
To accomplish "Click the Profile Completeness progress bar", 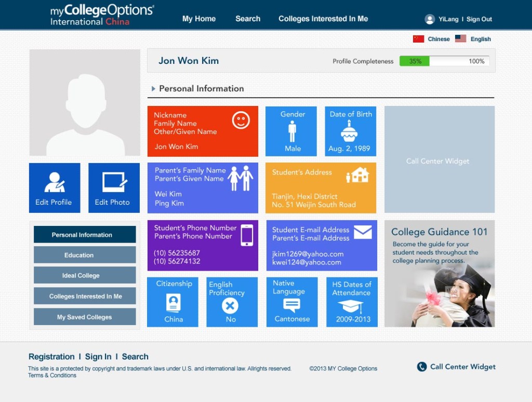I will (x=444, y=61).
